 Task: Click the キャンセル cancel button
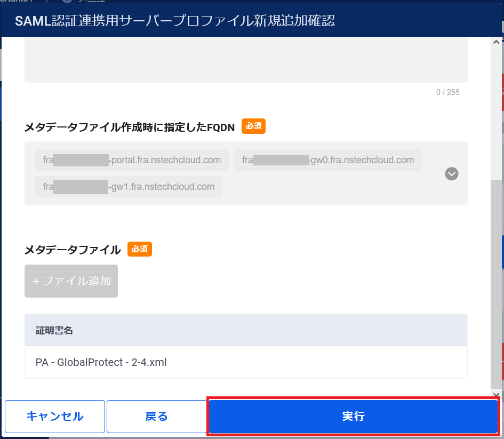tap(55, 416)
